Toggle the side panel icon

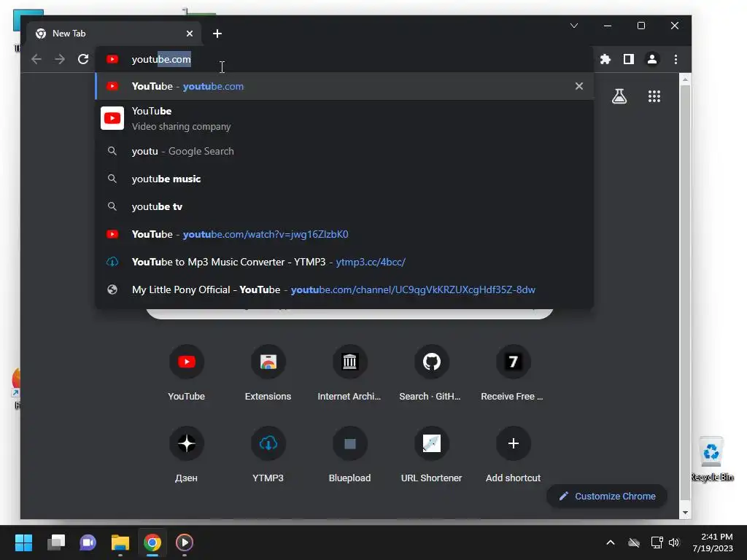click(x=628, y=59)
